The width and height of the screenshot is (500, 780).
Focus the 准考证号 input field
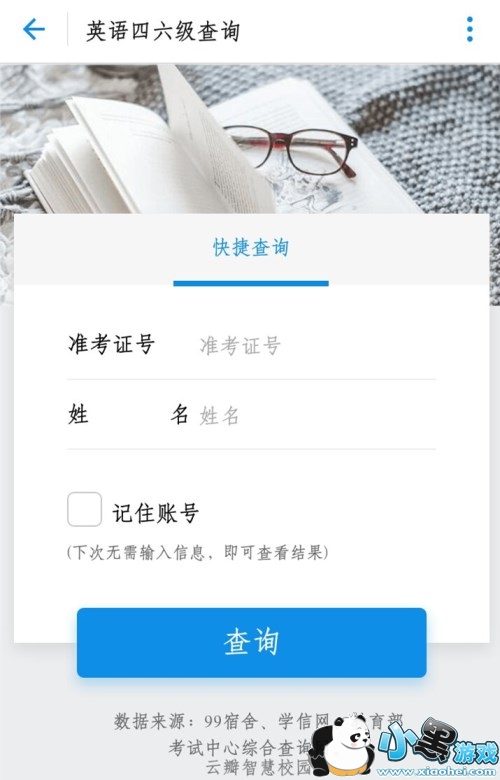click(317, 346)
